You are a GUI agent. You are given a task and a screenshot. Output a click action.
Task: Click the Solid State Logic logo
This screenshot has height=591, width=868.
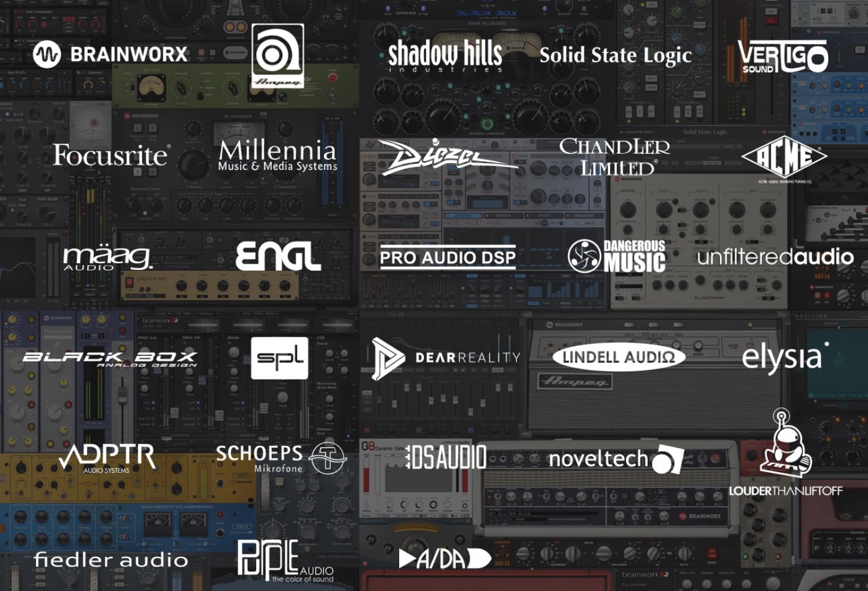tap(616, 55)
